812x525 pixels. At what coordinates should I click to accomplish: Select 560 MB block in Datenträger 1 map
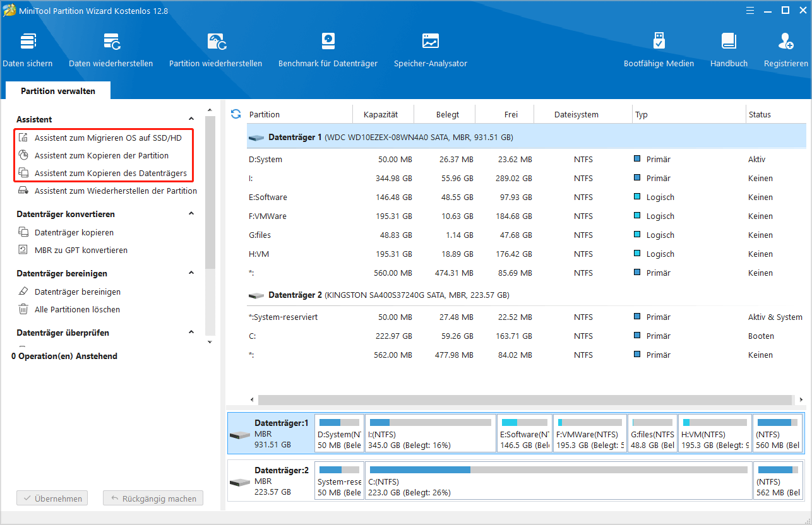(x=779, y=434)
